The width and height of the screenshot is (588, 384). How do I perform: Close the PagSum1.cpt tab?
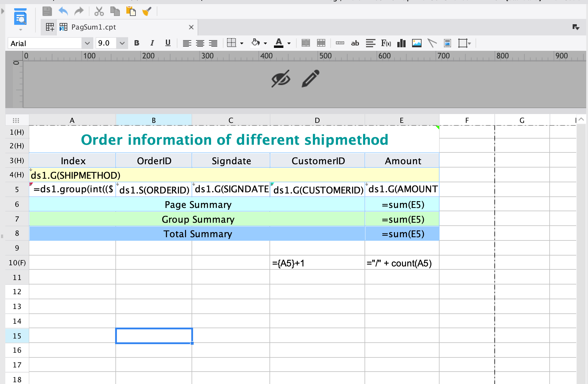[191, 27]
